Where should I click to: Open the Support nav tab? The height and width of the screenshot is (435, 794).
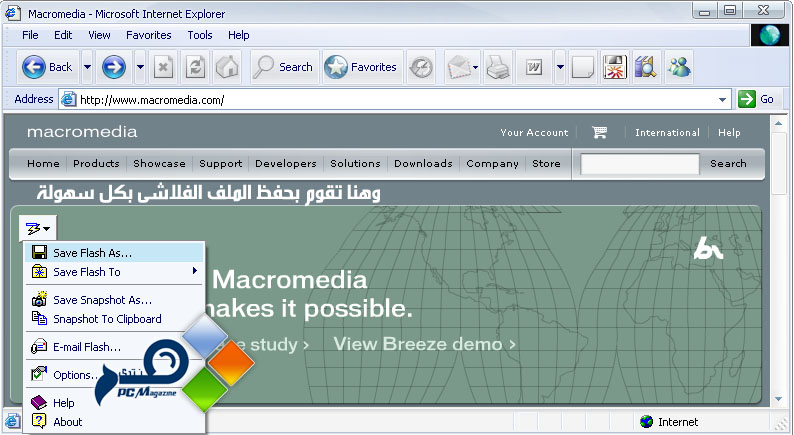pyautogui.click(x=221, y=164)
